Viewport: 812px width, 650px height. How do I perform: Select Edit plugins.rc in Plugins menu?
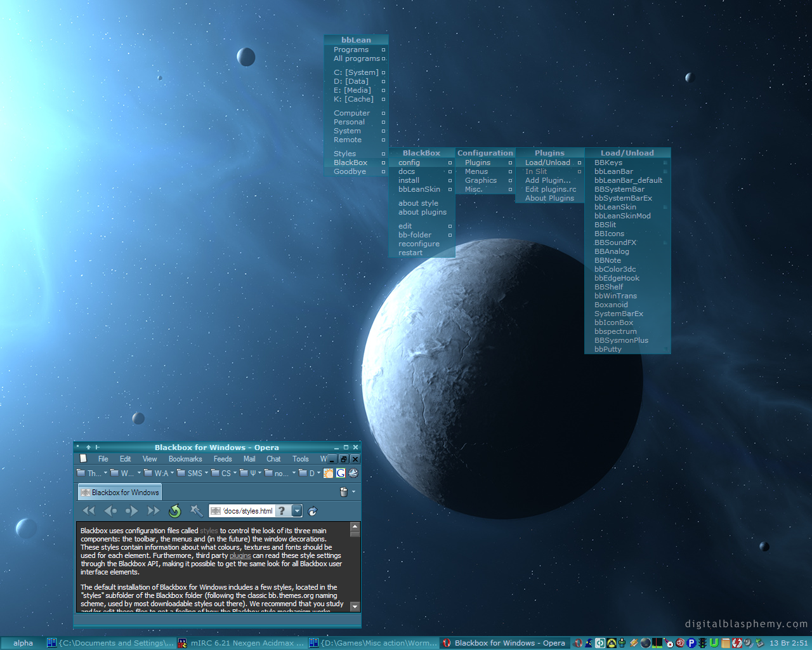pyautogui.click(x=550, y=189)
